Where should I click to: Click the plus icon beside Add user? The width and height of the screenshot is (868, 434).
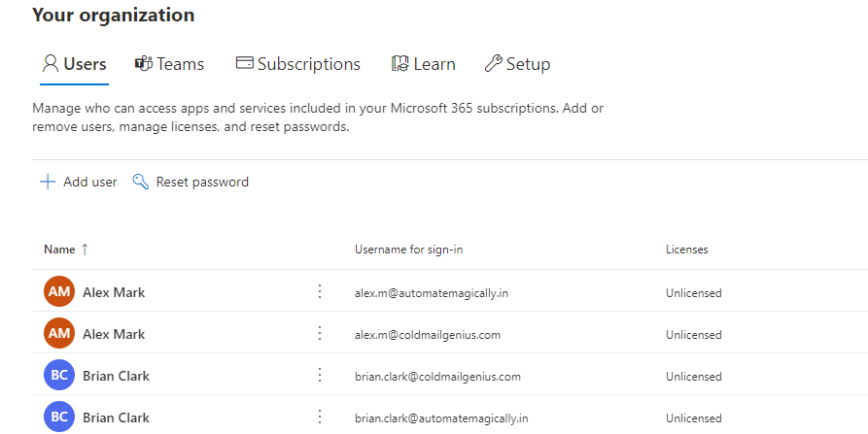(47, 182)
